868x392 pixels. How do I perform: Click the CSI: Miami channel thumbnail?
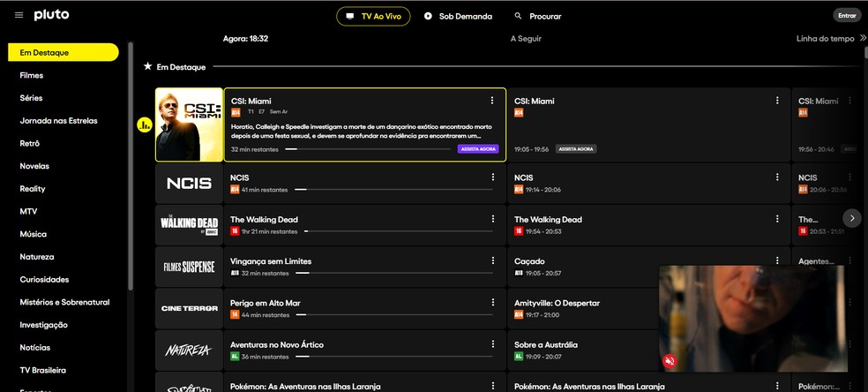click(189, 124)
